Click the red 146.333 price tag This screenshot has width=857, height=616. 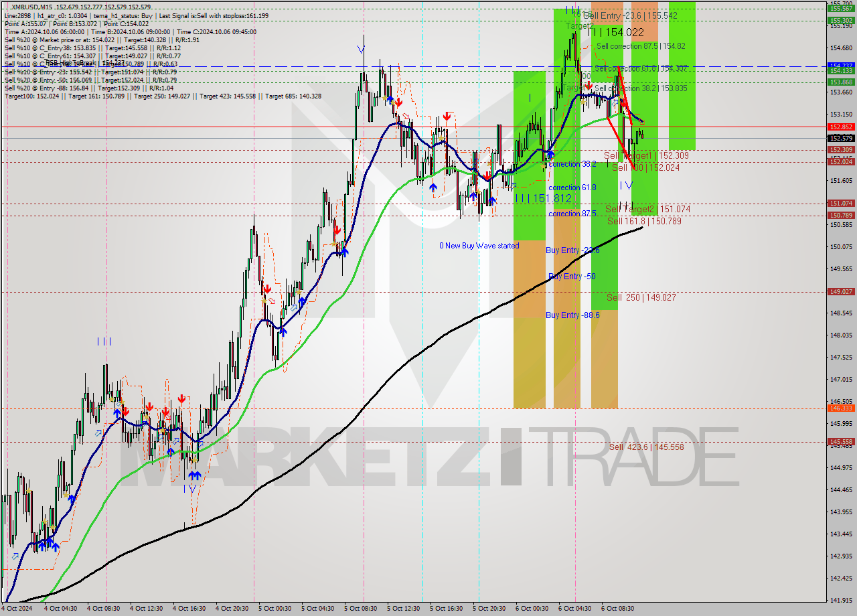(x=842, y=408)
